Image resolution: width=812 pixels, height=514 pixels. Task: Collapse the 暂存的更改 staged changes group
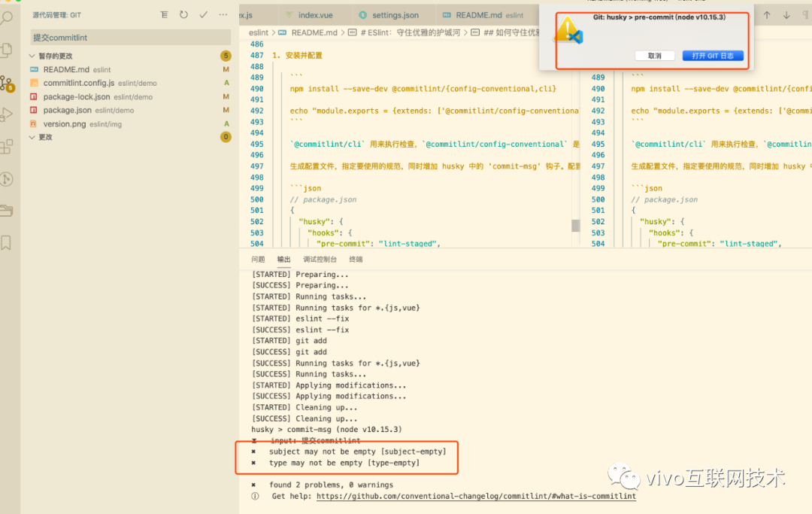point(32,56)
